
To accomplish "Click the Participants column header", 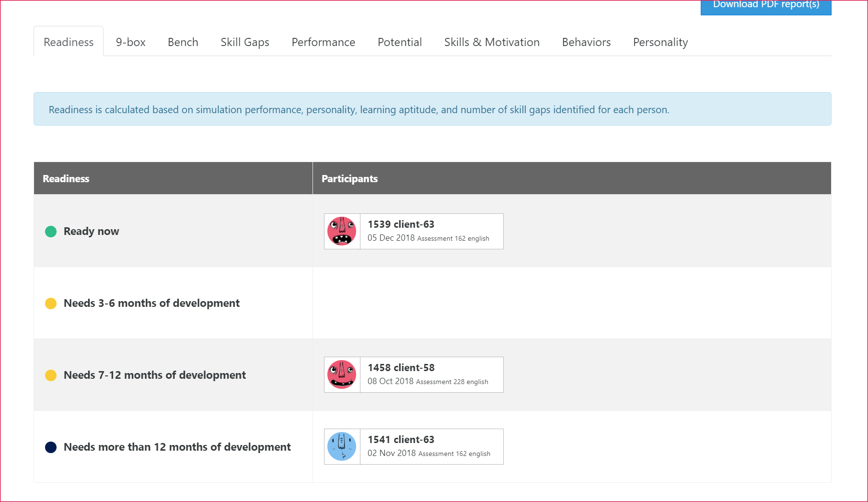I will point(349,178).
